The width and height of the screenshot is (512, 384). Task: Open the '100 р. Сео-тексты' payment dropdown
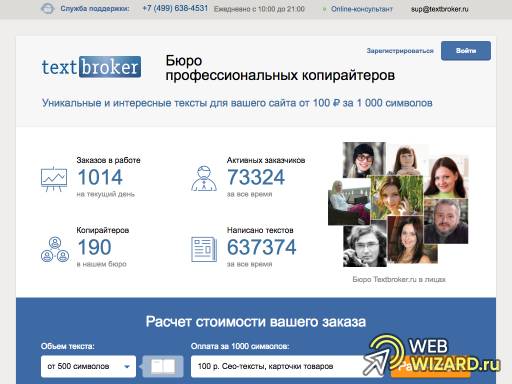click(287, 366)
